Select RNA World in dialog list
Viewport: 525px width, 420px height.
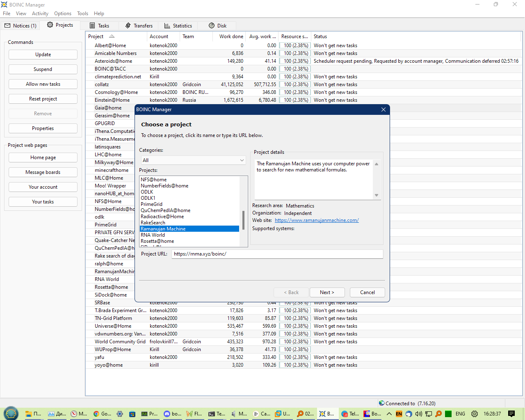[x=189, y=235]
